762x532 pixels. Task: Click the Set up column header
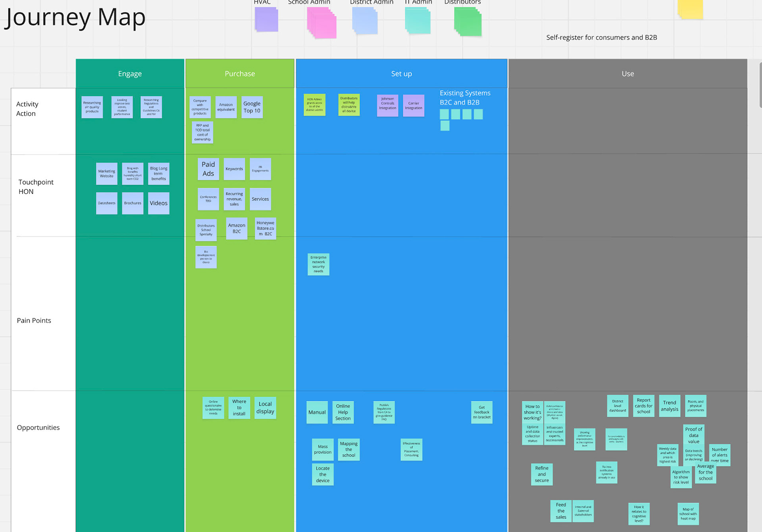[401, 73]
